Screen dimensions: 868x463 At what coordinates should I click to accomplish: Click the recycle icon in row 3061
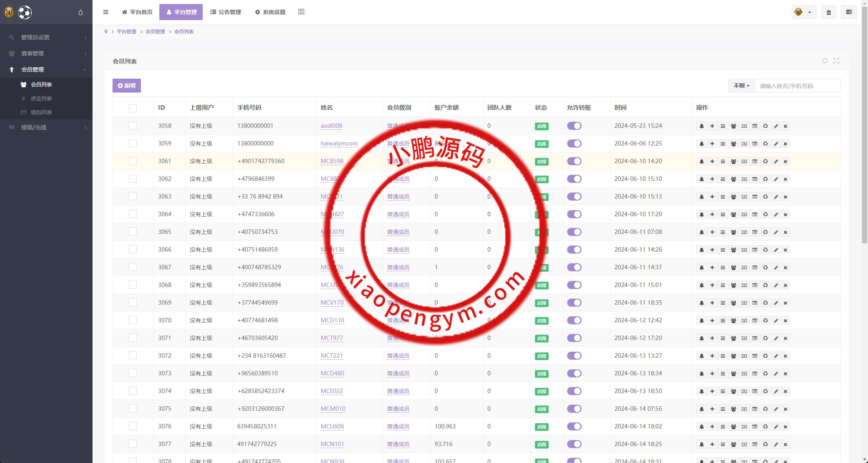click(765, 162)
